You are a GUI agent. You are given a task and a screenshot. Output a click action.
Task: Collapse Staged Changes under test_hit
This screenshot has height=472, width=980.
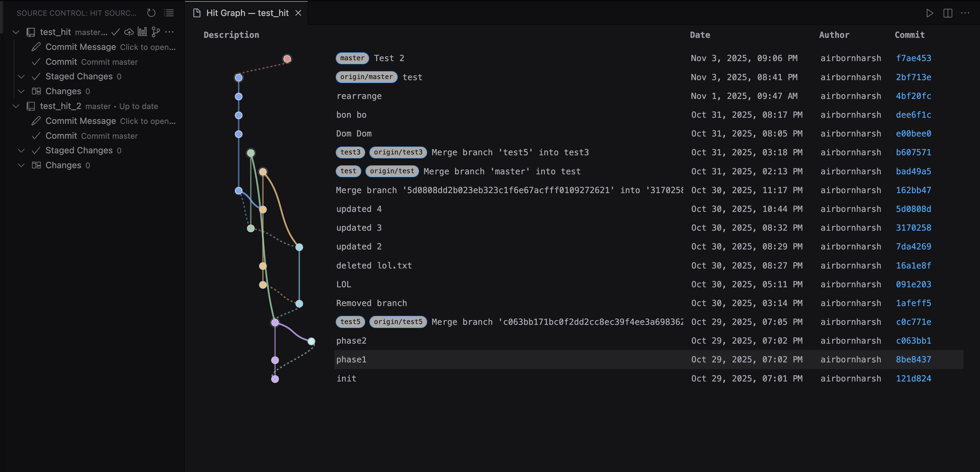[21, 77]
